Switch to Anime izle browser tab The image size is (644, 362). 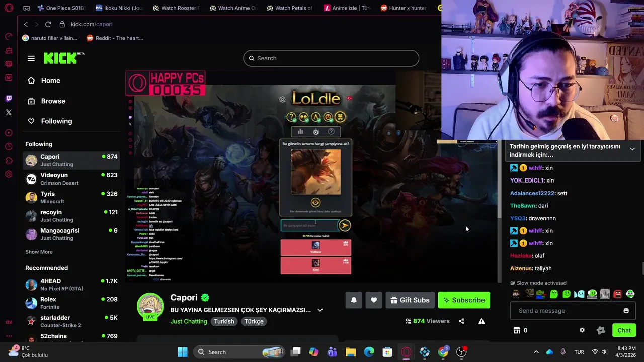pos(347,8)
